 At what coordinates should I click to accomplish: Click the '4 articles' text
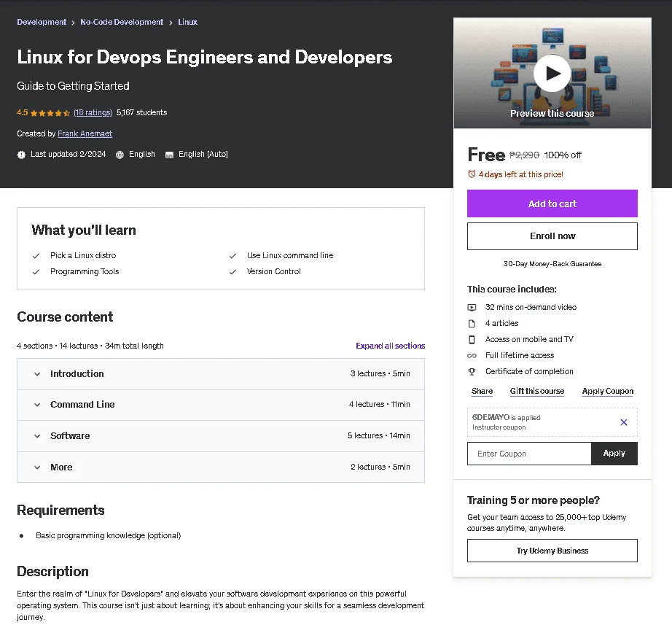pyautogui.click(x=501, y=323)
